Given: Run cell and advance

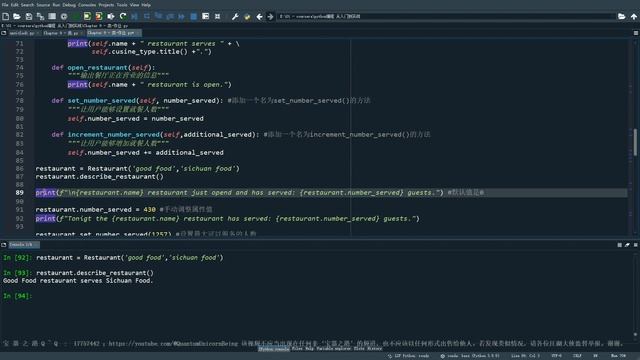Looking at the screenshot, I should point(99,16).
